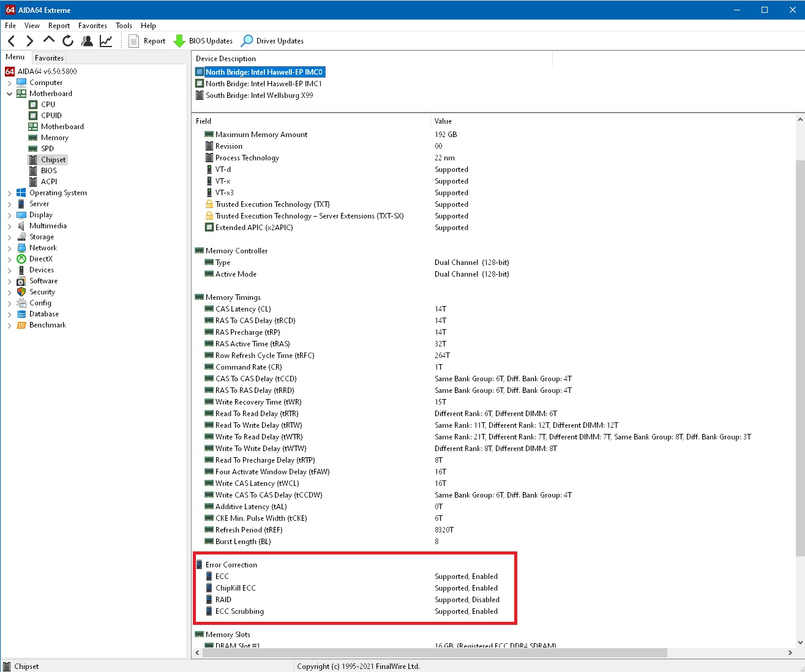The width and height of the screenshot is (805, 672).
Task: Expand the Operating System tree node
Action: click(x=9, y=193)
